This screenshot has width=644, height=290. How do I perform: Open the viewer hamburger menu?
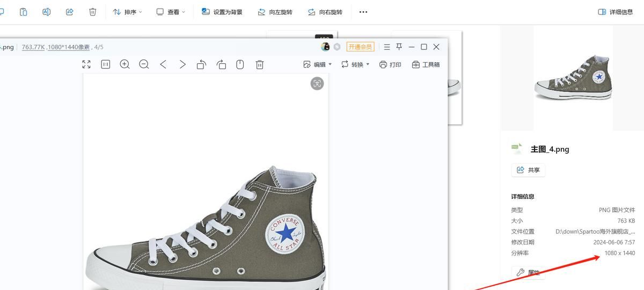click(x=386, y=47)
